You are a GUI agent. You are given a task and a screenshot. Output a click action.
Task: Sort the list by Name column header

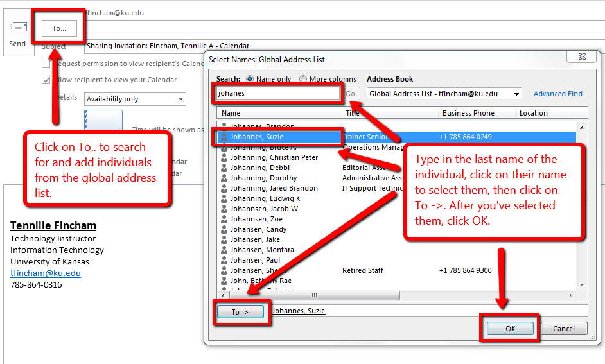279,113
